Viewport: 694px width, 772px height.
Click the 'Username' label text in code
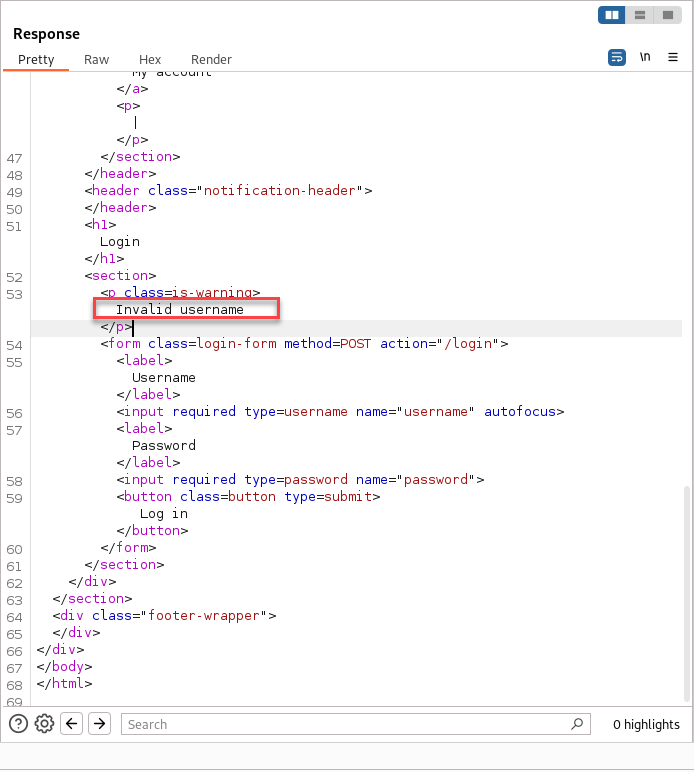[x=164, y=378]
